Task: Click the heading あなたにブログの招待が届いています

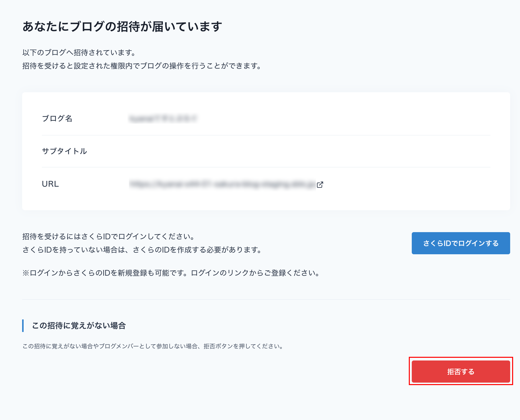Action: [122, 27]
